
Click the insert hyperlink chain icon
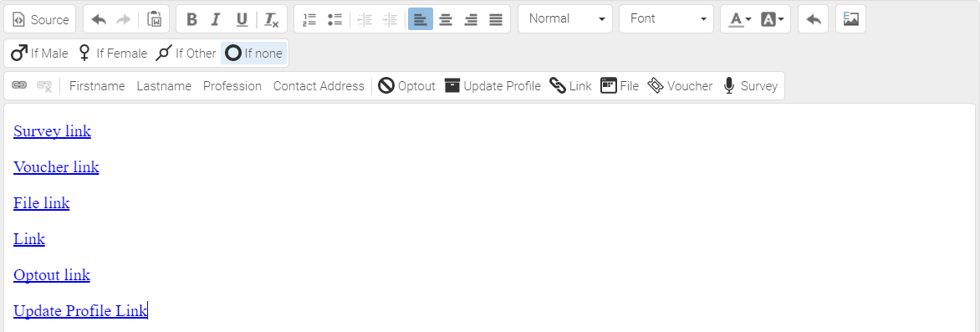tap(19, 85)
